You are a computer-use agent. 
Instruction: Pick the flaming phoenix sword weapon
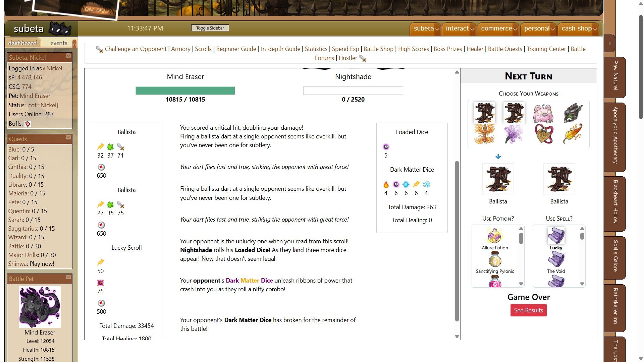point(484,133)
